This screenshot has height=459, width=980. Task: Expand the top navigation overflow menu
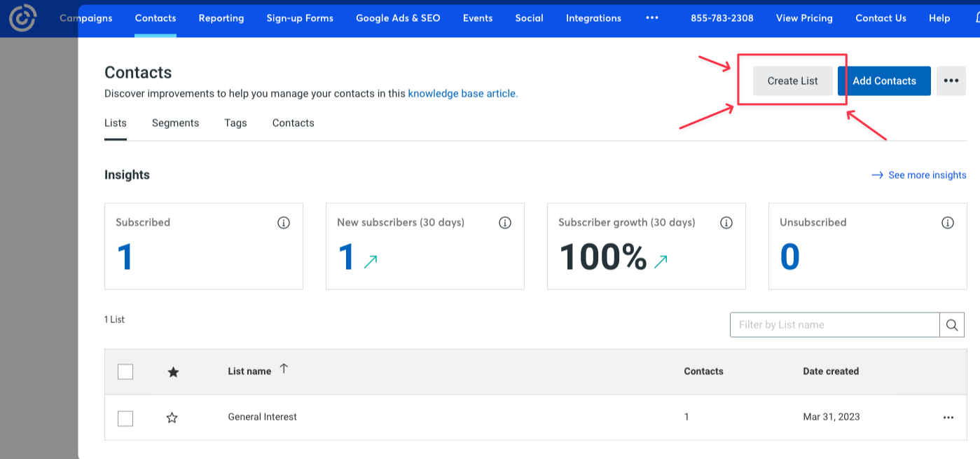[x=652, y=18]
